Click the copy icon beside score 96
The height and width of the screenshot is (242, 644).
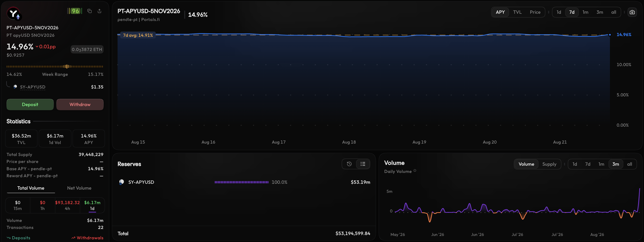click(x=90, y=11)
